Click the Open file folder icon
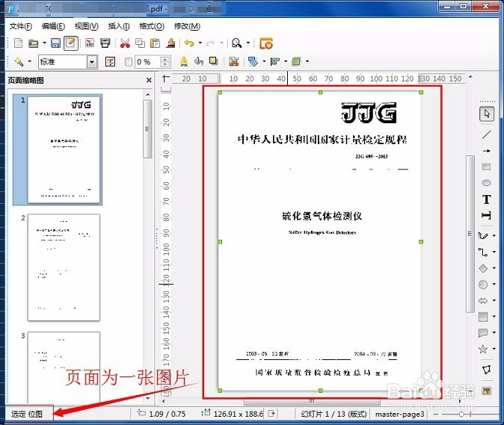Image resolution: width=504 pixels, height=425 pixels. [x=33, y=43]
